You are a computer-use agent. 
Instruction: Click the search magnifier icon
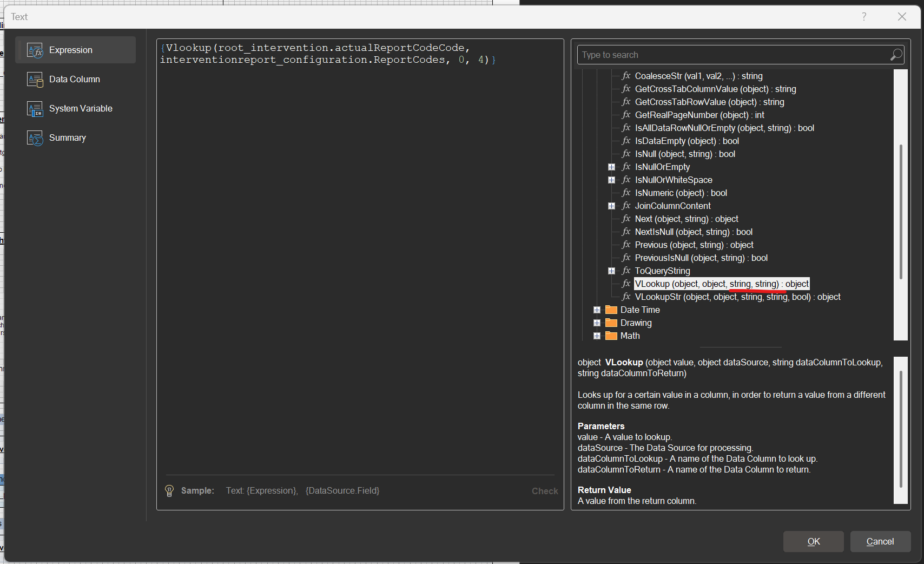point(896,55)
